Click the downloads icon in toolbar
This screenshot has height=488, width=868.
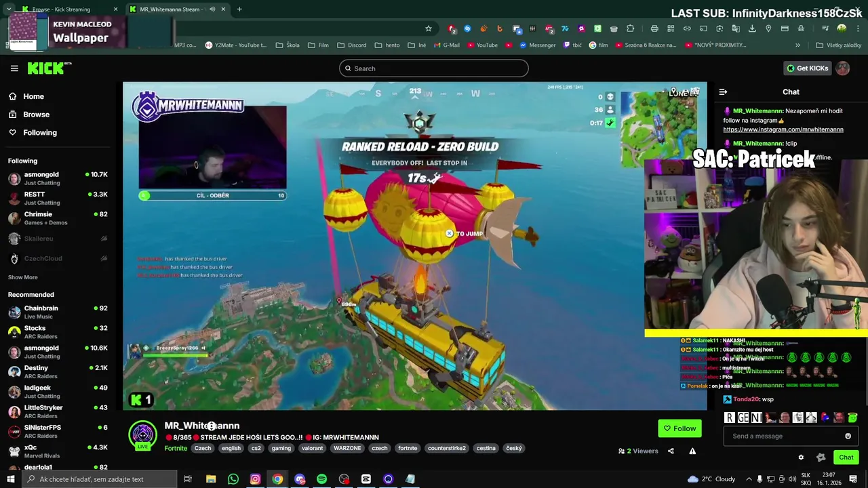[x=752, y=28]
